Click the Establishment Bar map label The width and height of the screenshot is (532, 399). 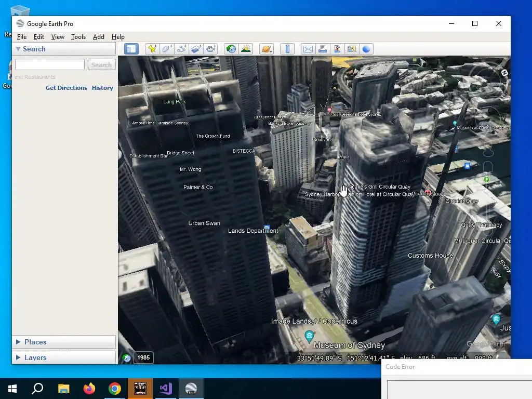click(149, 156)
